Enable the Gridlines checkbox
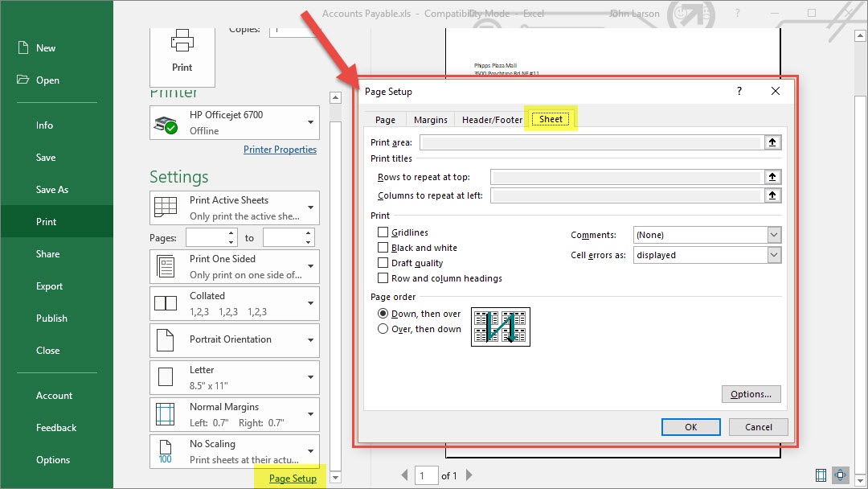This screenshot has width=868, height=489. point(383,232)
